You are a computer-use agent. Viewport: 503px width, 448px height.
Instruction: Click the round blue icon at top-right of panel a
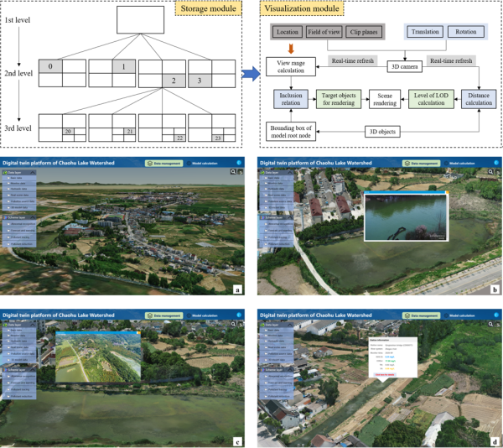pos(239,161)
